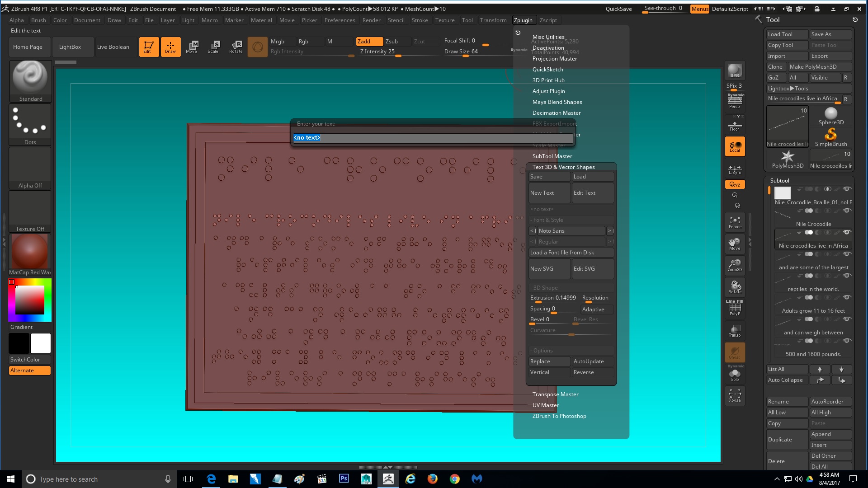Toggle the Solo mode icon

(x=735, y=373)
